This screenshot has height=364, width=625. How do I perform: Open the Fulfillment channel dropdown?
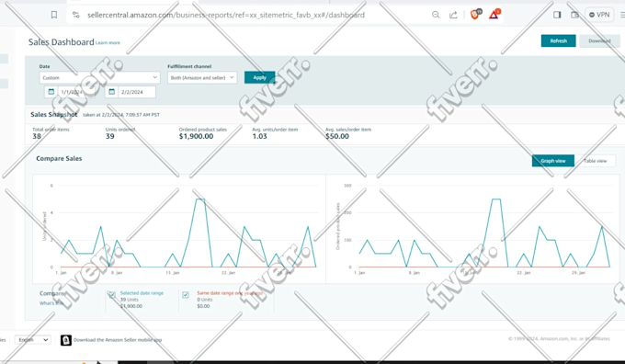coord(202,77)
